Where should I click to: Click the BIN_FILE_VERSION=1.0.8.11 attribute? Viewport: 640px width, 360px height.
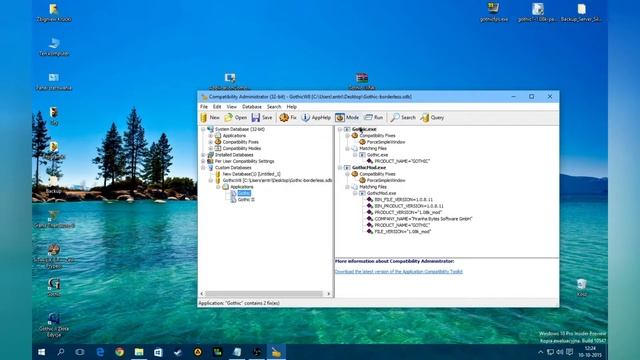[403, 200]
